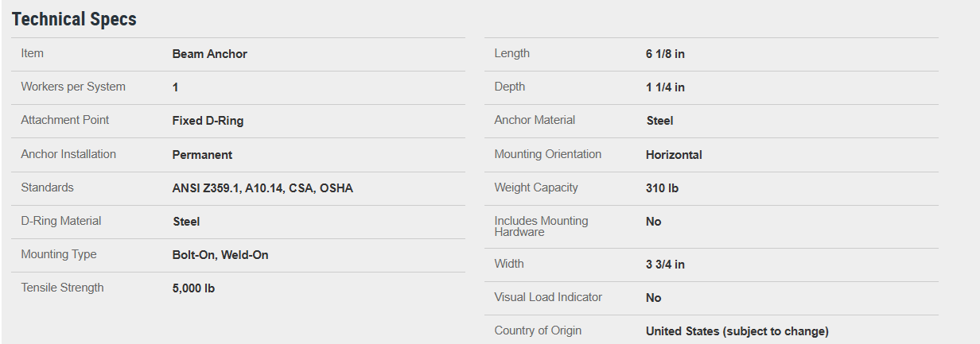This screenshot has height=344, width=980.
Task: Click the United States country of origin value
Action: pos(737,331)
